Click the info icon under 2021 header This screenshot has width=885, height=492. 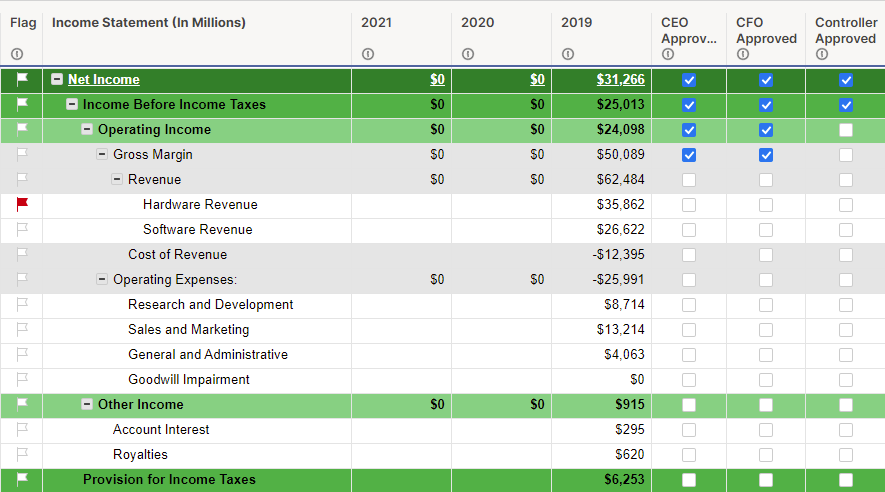click(x=368, y=54)
